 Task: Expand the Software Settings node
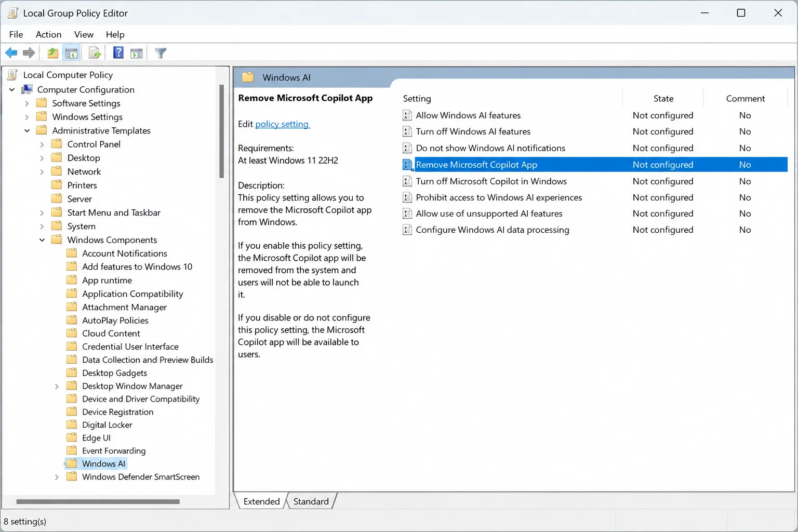[x=26, y=103]
